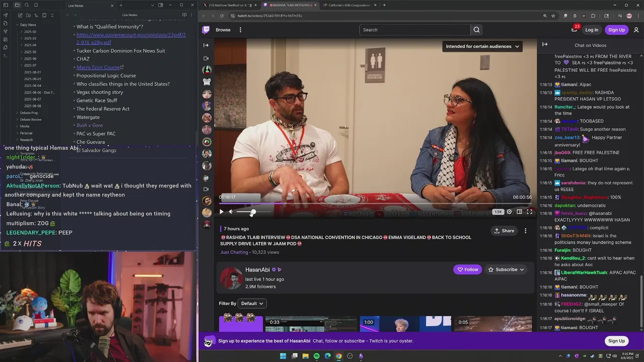The width and height of the screenshot is (644, 362).
Task: Open the three-dot menu next to Browse
Action: 240,30
